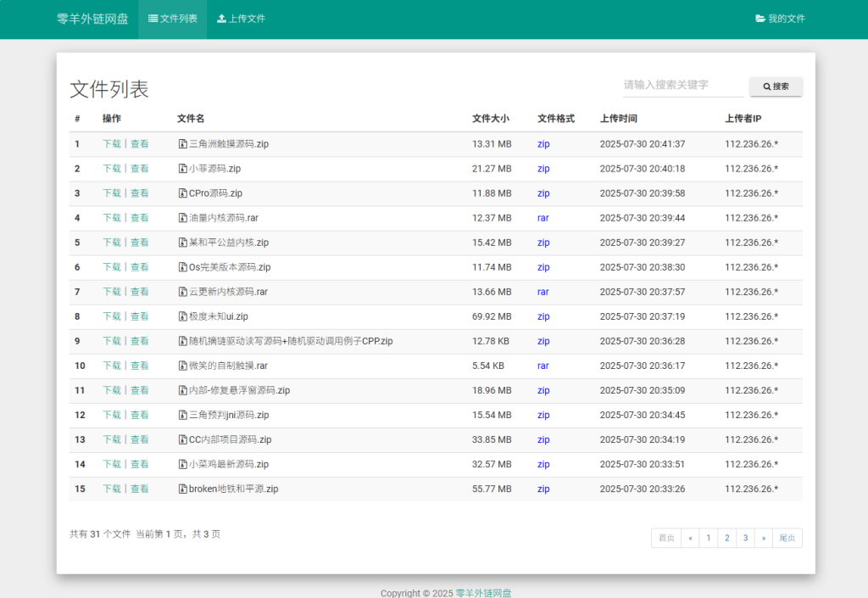This screenshot has width=868, height=598.
Task: Go to 首页 first page button
Action: (666, 538)
